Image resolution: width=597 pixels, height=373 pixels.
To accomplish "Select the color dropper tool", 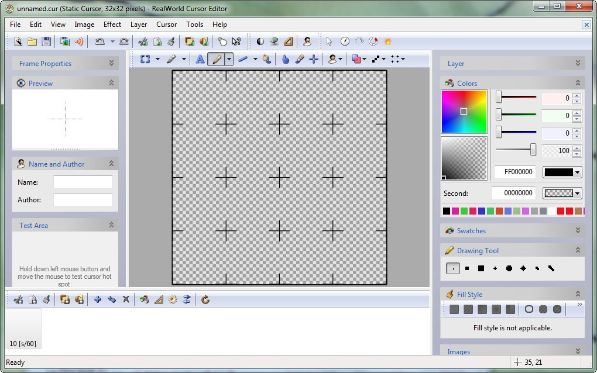I will (x=300, y=59).
